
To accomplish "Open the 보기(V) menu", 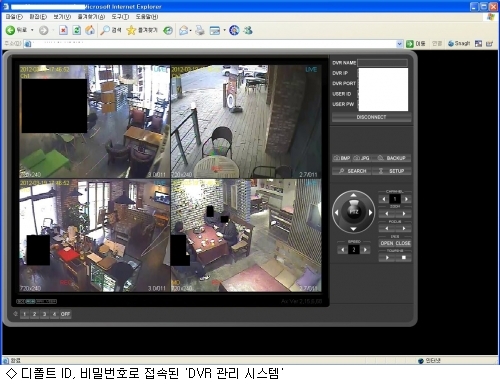I will (x=62, y=17).
